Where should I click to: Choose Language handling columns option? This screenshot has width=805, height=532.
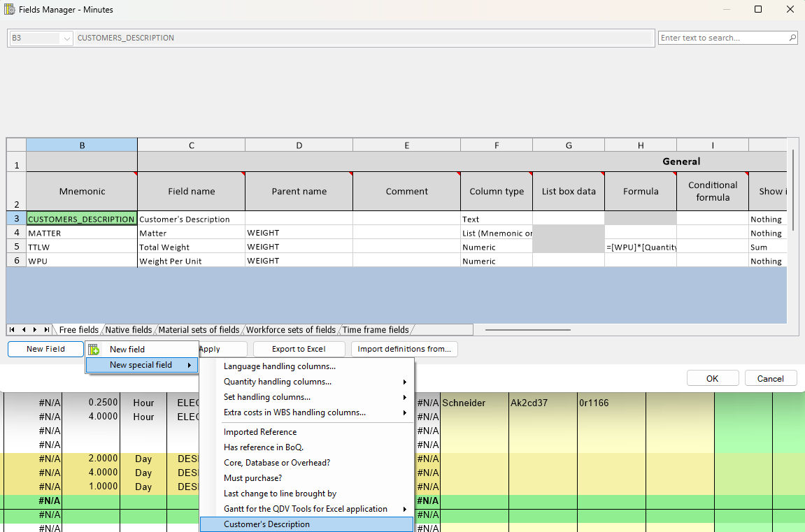pos(280,366)
